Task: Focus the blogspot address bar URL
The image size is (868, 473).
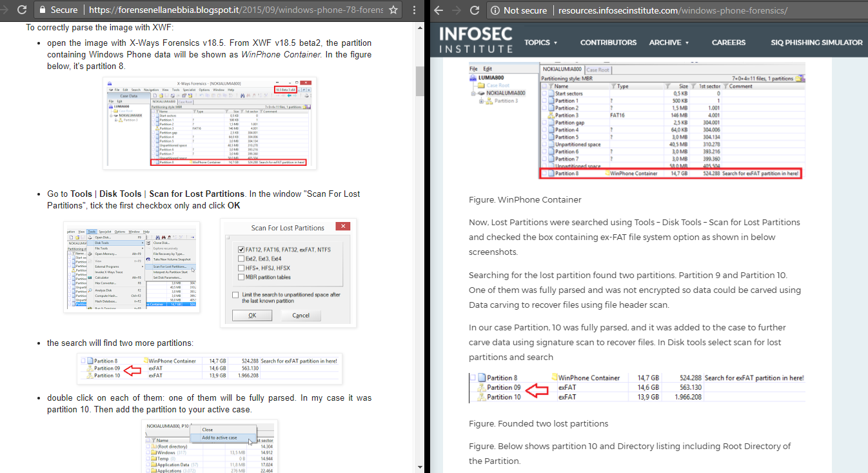Action: (236, 10)
